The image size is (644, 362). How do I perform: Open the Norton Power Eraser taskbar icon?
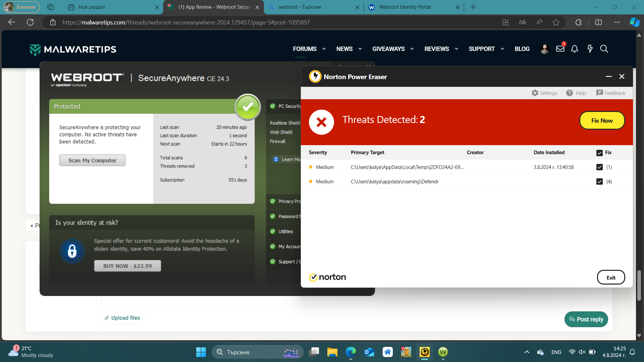click(x=425, y=352)
